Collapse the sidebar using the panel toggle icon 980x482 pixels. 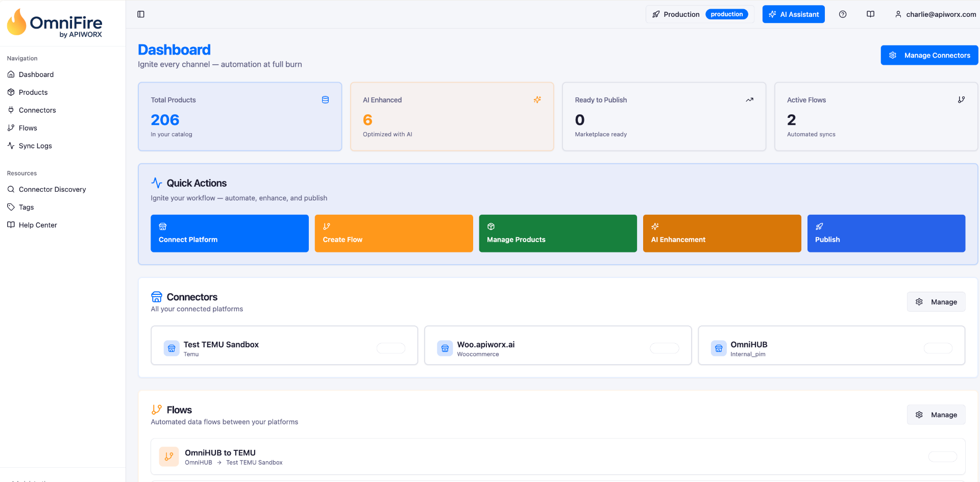(141, 14)
